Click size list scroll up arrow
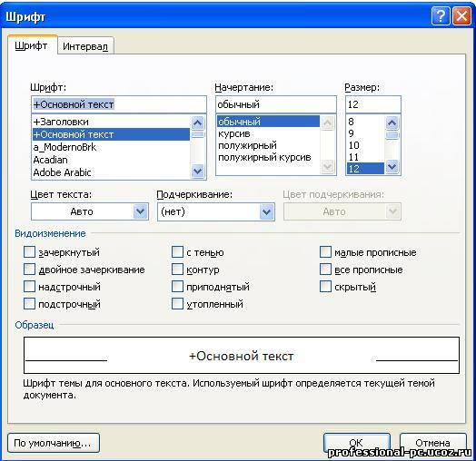 (392, 123)
